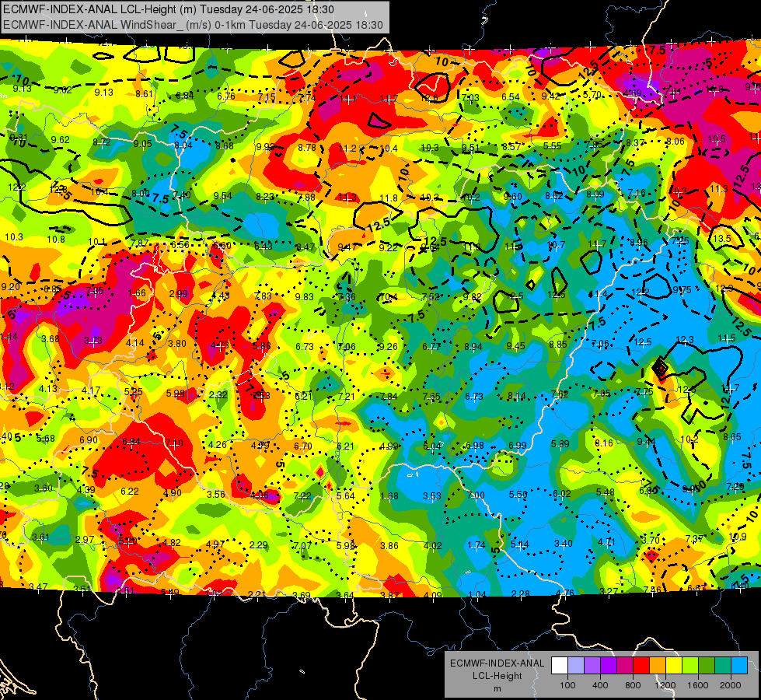761x700 pixels.
Task: Click the wind shear value 4.99
Action: [389, 446]
